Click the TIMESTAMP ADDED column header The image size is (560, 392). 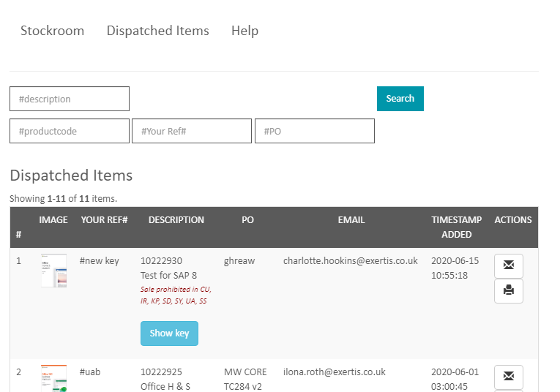click(x=456, y=227)
